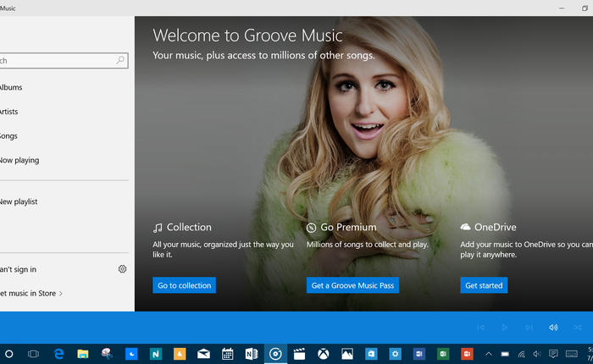This screenshot has width=593, height=364.
Task: Select Artists in the sidebar
Action: click(x=8, y=112)
